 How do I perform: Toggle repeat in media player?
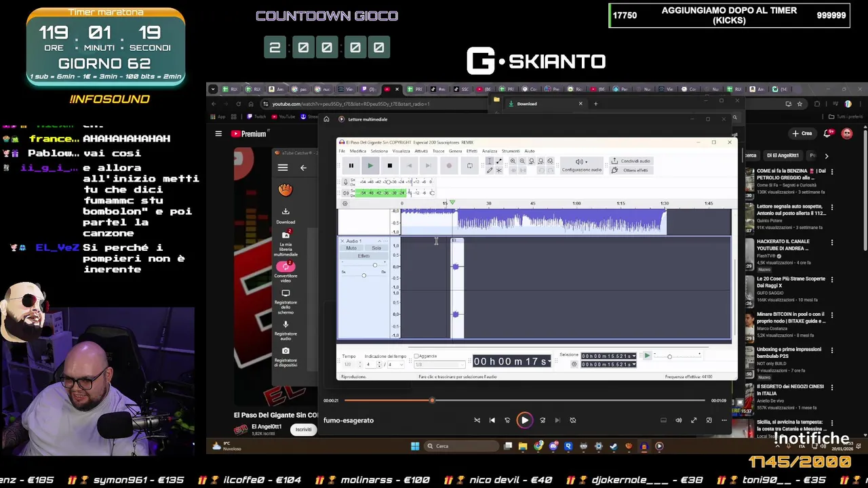[573, 420]
